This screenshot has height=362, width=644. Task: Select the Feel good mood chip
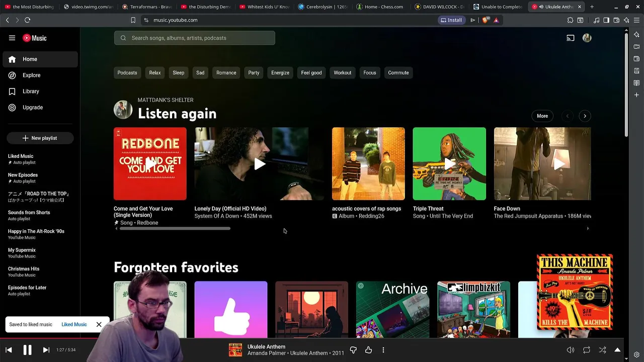point(311,72)
